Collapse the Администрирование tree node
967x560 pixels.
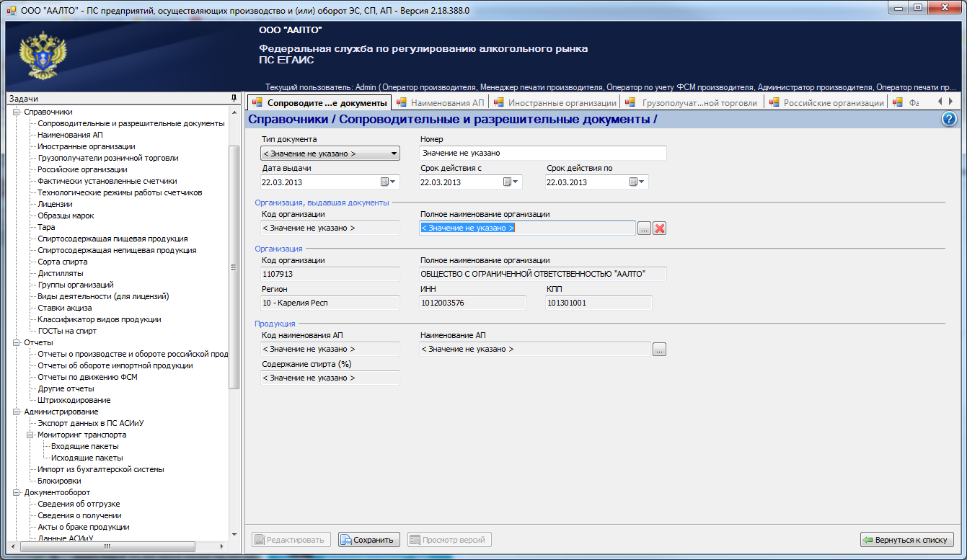point(17,412)
